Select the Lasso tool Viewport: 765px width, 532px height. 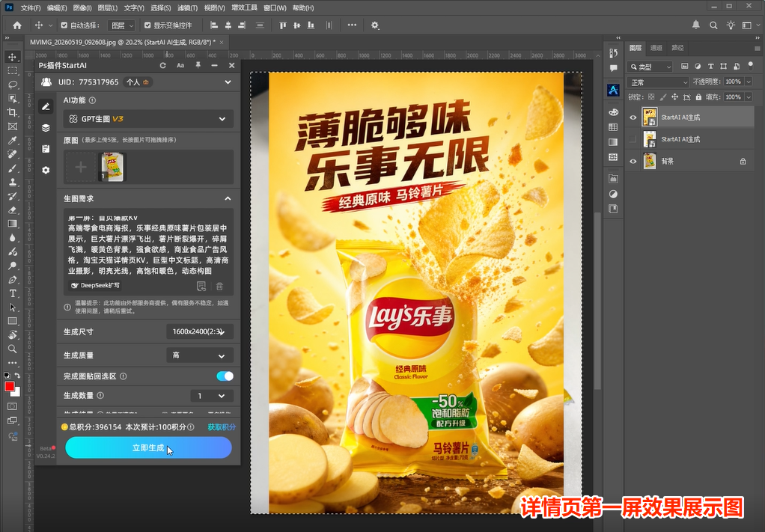(x=12, y=85)
